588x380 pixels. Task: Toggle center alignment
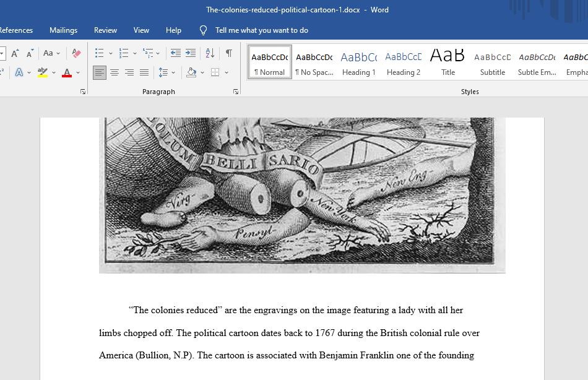tap(115, 72)
